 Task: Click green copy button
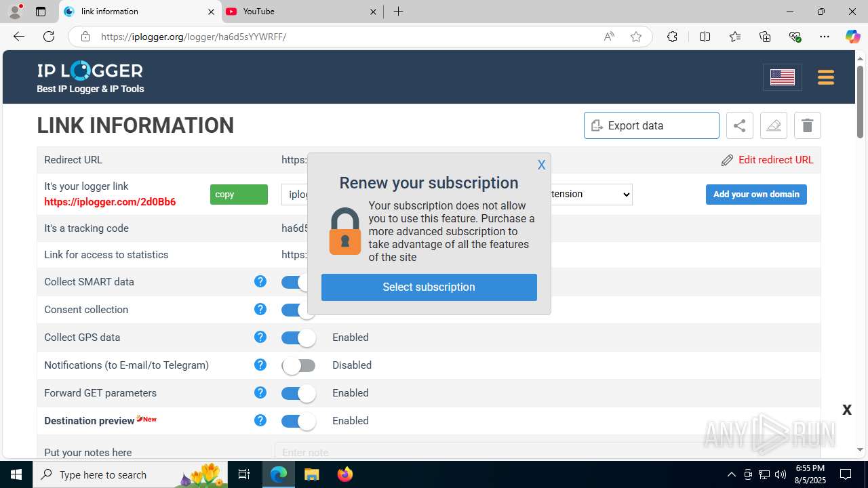pyautogui.click(x=239, y=195)
